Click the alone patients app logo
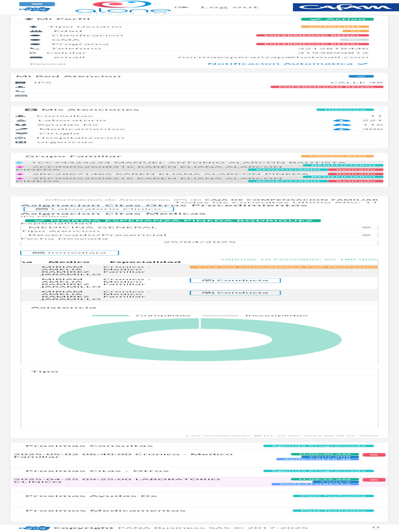The height and width of the screenshot is (532, 399). 123,7
